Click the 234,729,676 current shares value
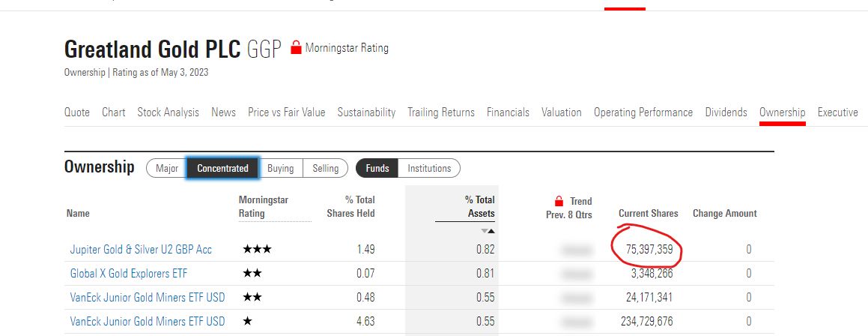 (x=646, y=321)
